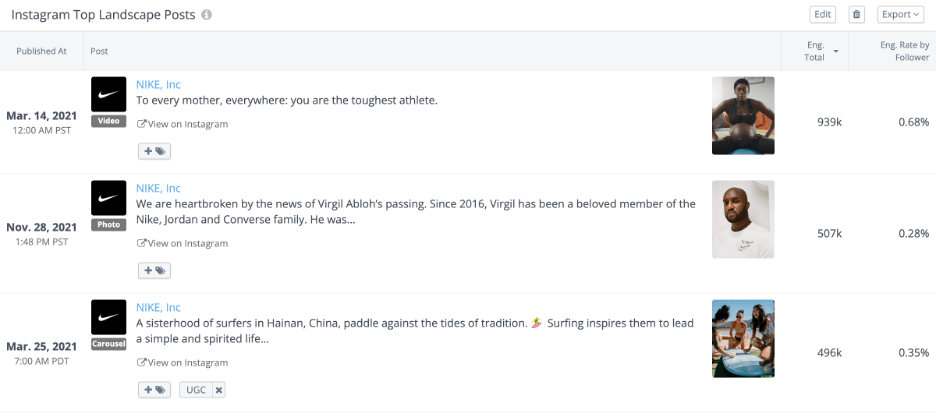The image size is (936, 418).
Task: Open View on Instagram for surfers carousel
Action: point(183,362)
